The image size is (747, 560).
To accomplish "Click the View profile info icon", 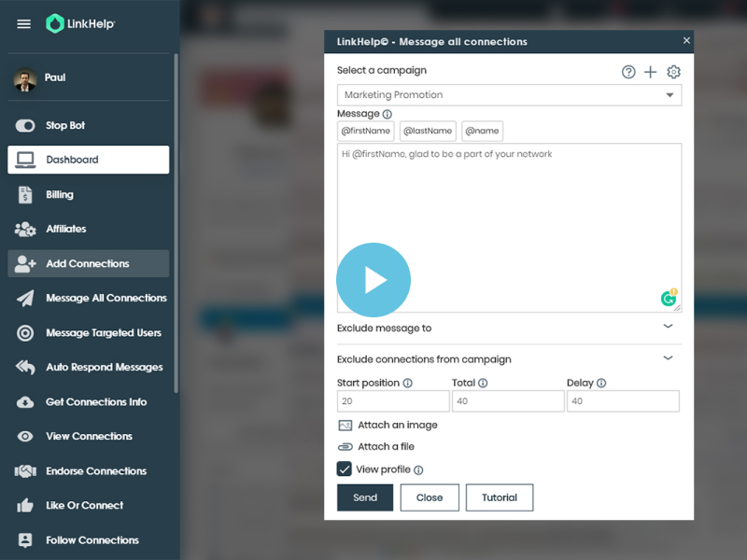I will 418,470.
